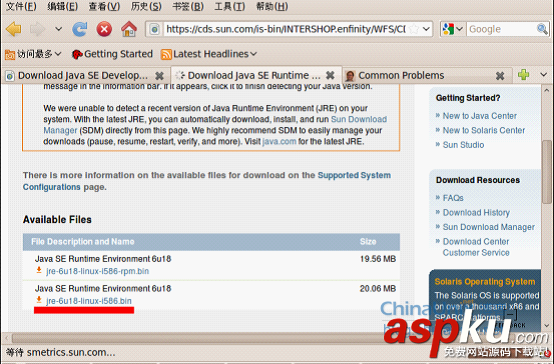
Task: Open the Sun Download Manager inline link
Action: [359, 119]
